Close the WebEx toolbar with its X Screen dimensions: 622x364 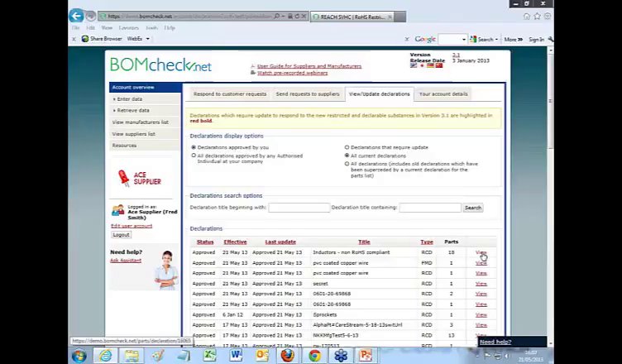coord(74,39)
